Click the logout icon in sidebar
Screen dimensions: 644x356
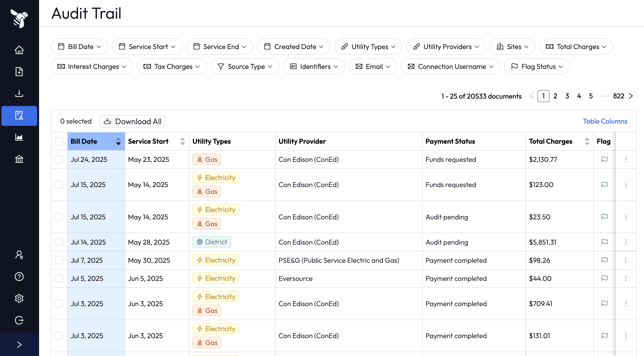19,320
